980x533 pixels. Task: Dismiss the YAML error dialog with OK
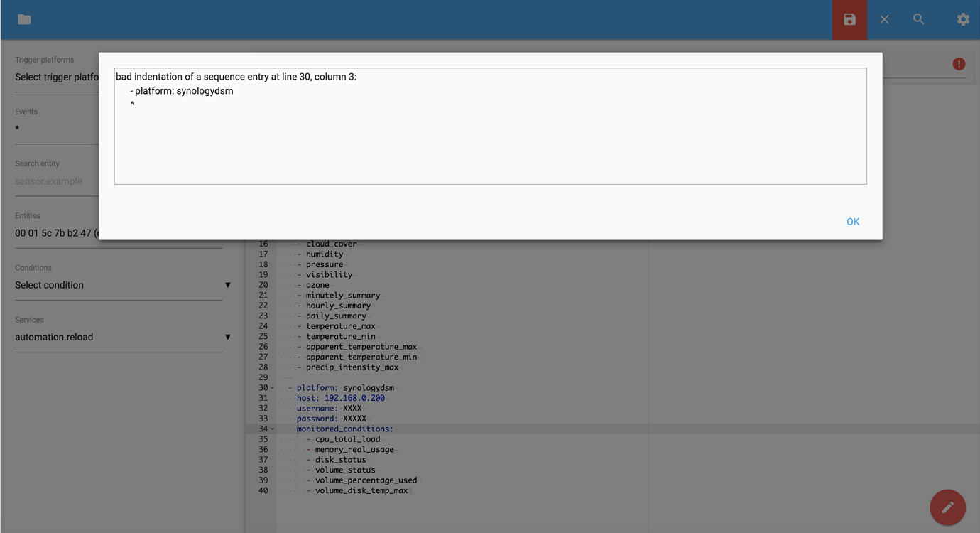853,221
